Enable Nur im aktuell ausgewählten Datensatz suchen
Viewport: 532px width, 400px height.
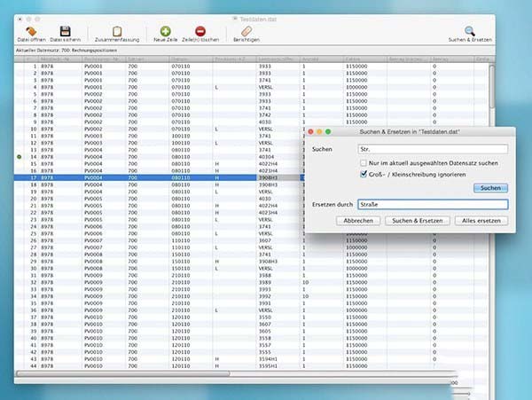coord(364,163)
